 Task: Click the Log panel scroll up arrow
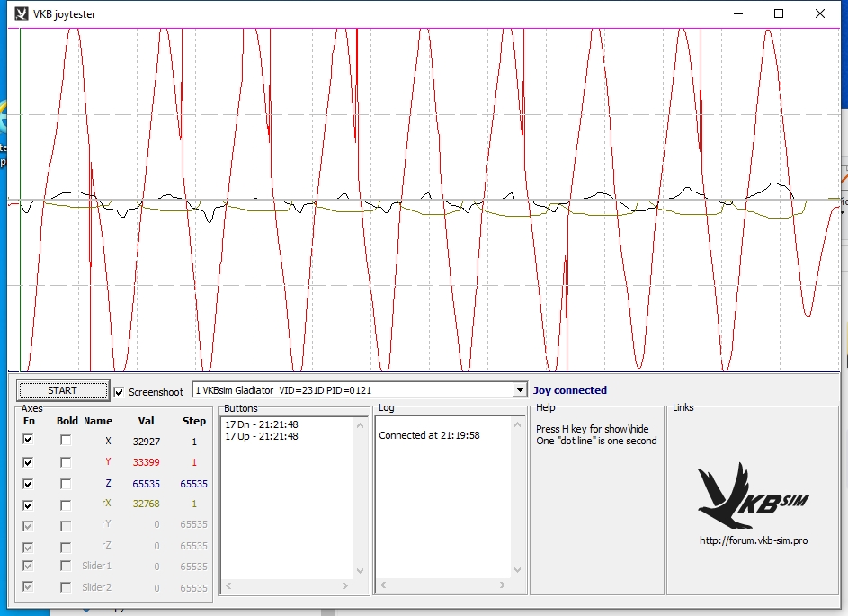click(518, 424)
